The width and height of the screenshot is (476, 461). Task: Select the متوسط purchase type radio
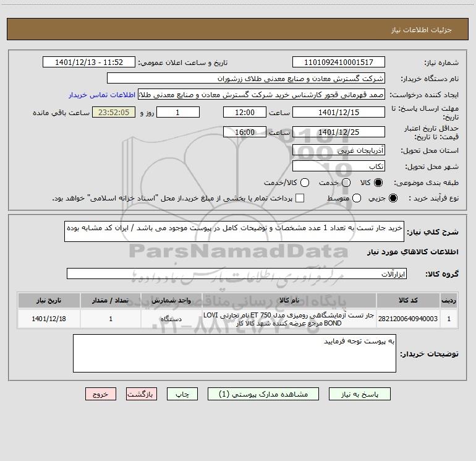(357, 198)
